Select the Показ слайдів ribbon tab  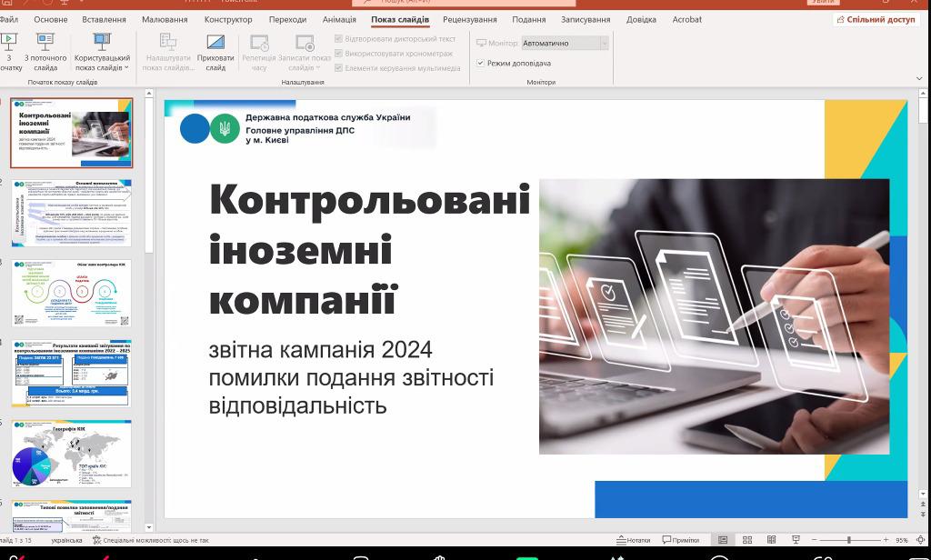click(x=400, y=20)
